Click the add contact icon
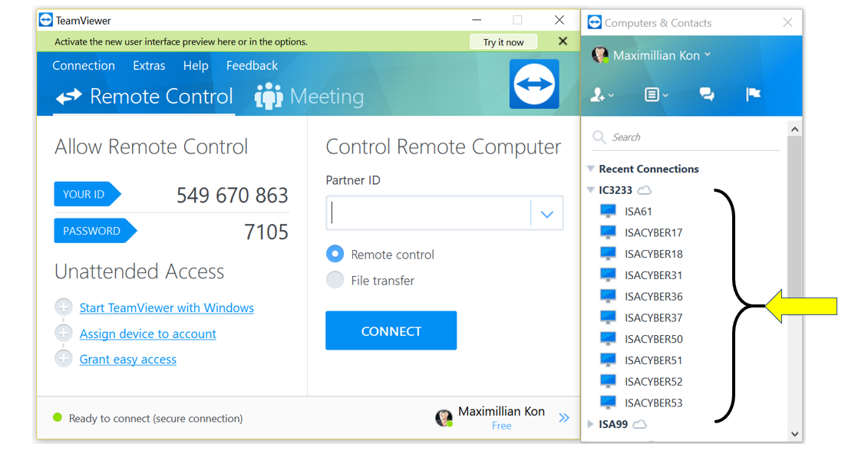The image size is (868, 457). [x=599, y=95]
